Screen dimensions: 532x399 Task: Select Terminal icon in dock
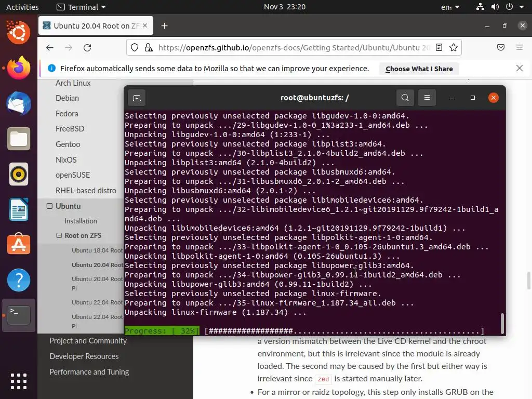tap(19, 315)
